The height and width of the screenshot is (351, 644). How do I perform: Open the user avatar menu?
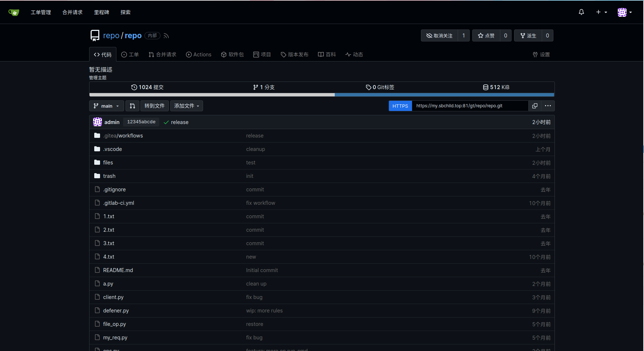(x=623, y=12)
